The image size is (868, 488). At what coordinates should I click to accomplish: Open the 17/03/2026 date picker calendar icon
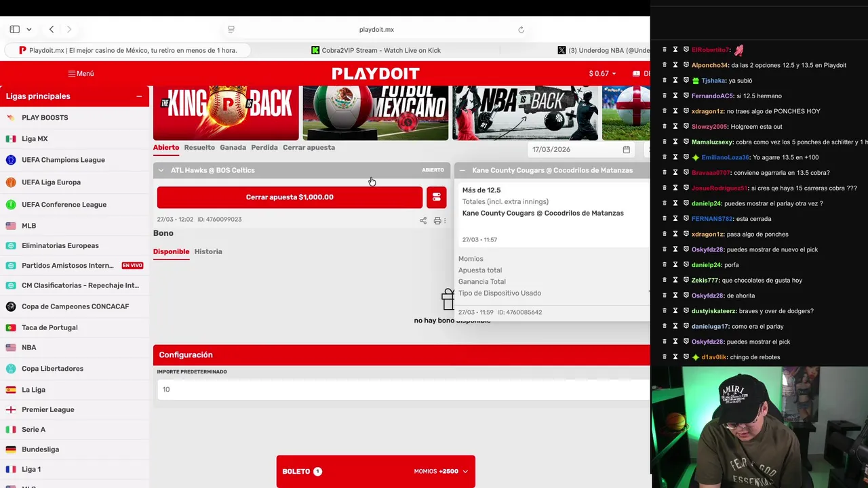627,149
